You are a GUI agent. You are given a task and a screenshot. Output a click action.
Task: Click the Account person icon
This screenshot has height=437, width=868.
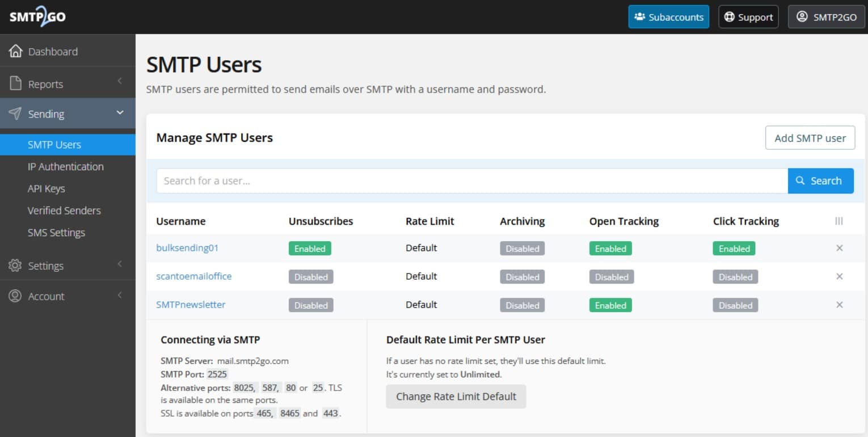[15, 296]
